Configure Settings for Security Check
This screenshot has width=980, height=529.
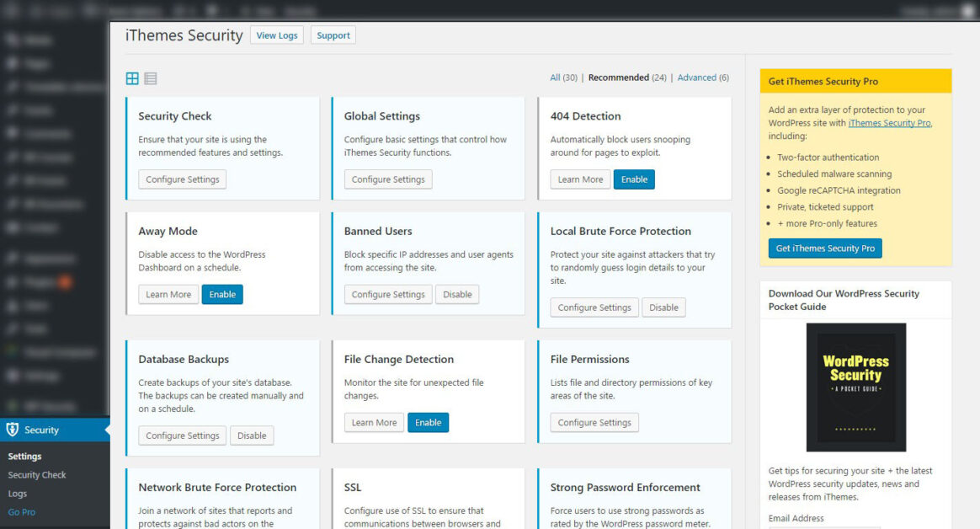[x=183, y=179]
